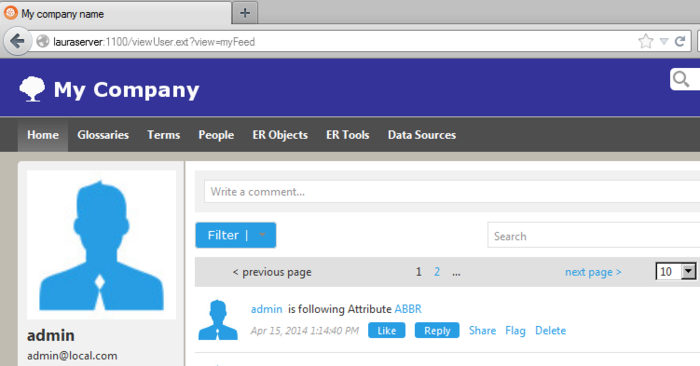Click the pagination ellipsis
Screen dimensions: 700x366
coord(456,273)
